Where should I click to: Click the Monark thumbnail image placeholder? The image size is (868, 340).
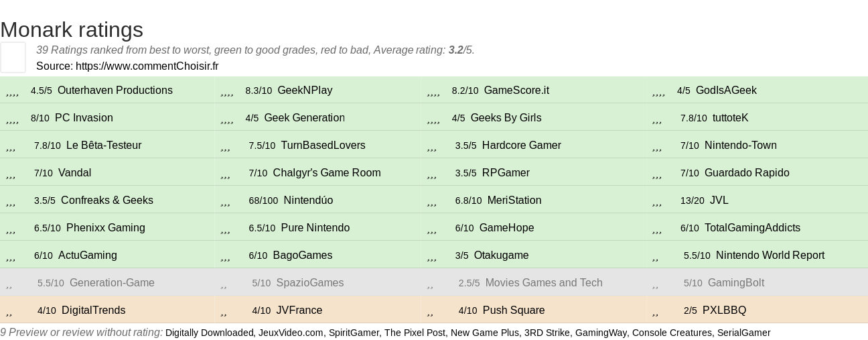click(x=13, y=57)
